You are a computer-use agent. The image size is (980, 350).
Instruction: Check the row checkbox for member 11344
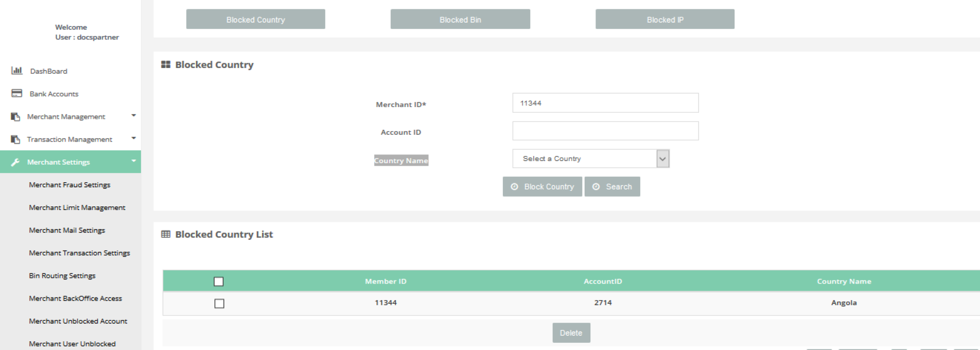pyautogui.click(x=219, y=304)
